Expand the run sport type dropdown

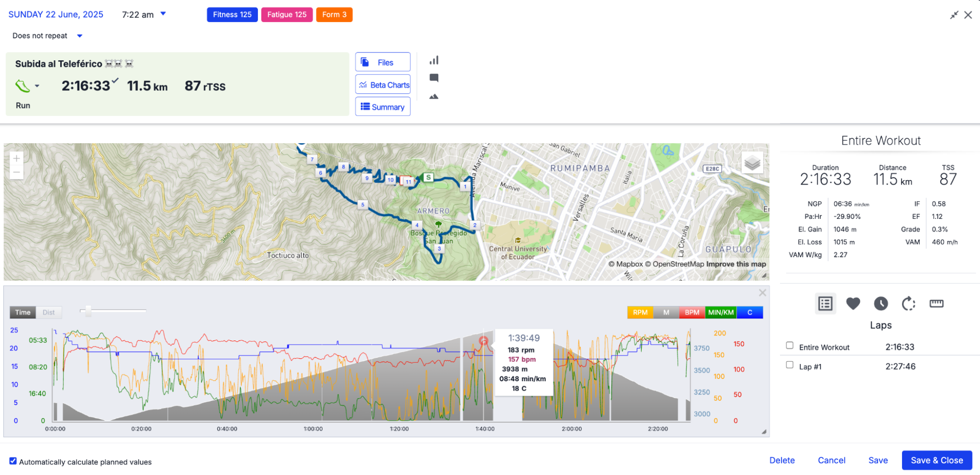[x=37, y=86]
